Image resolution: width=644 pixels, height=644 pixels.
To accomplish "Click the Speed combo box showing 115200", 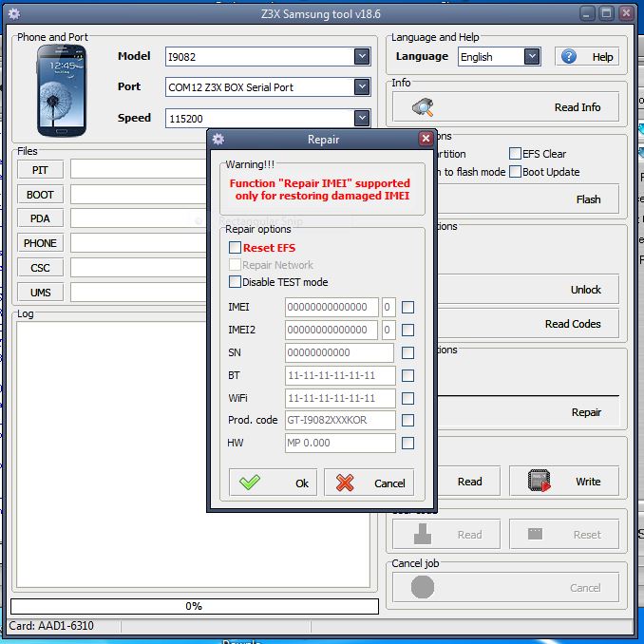I will (268, 118).
